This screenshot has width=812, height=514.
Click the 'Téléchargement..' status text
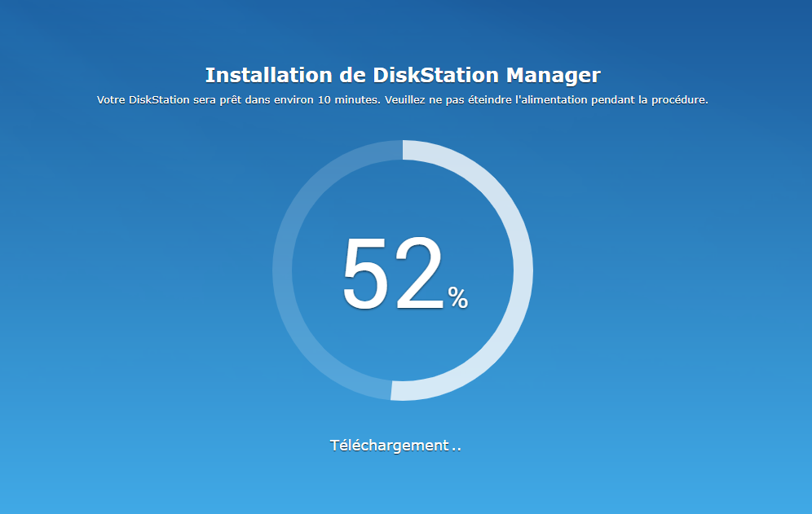point(395,446)
